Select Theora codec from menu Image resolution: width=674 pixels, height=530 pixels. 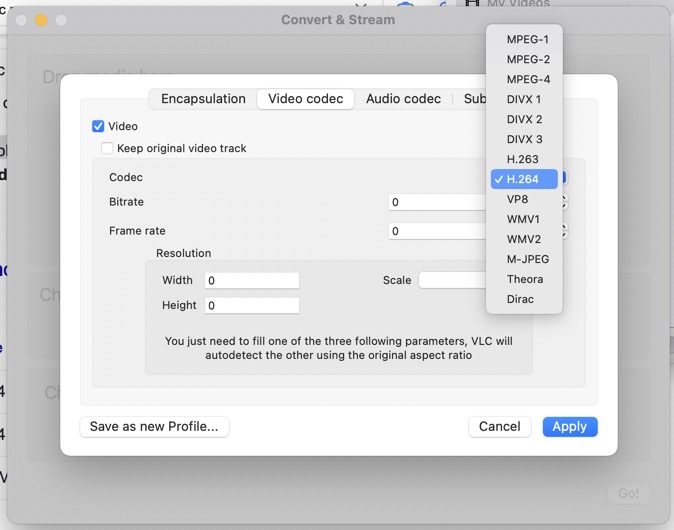[524, 279]
